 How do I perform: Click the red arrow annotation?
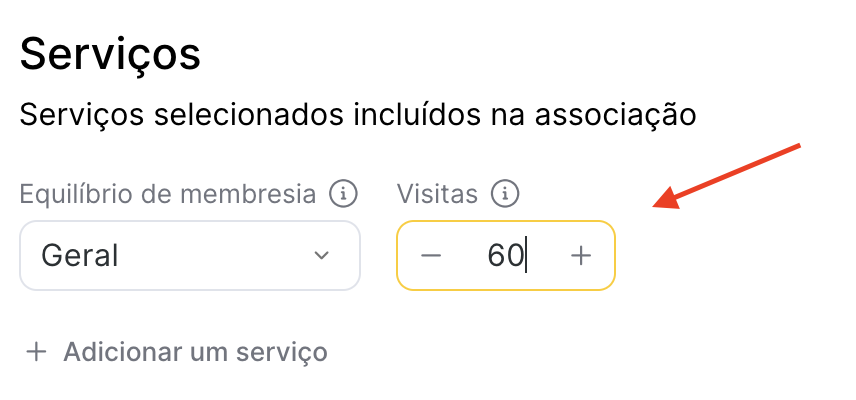tap(727, 176)
